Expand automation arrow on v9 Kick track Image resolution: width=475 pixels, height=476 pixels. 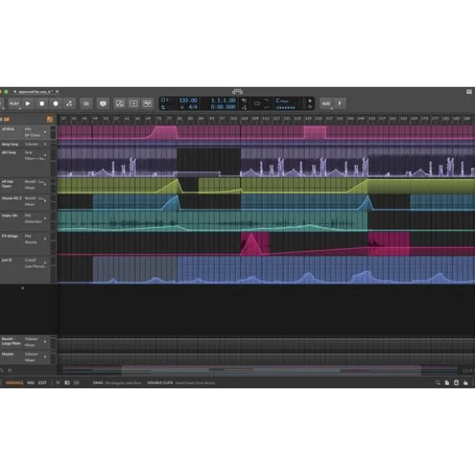tap(45, 132)
